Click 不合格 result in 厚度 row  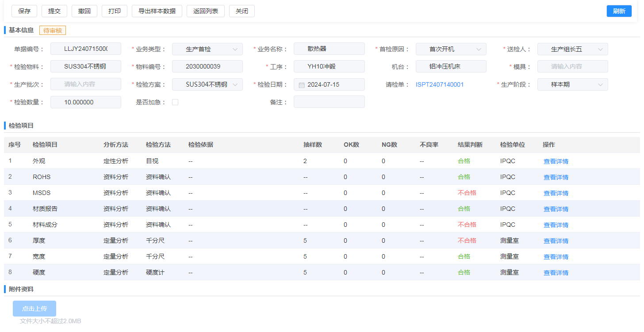pyautogui.click(x=467, y=240)
